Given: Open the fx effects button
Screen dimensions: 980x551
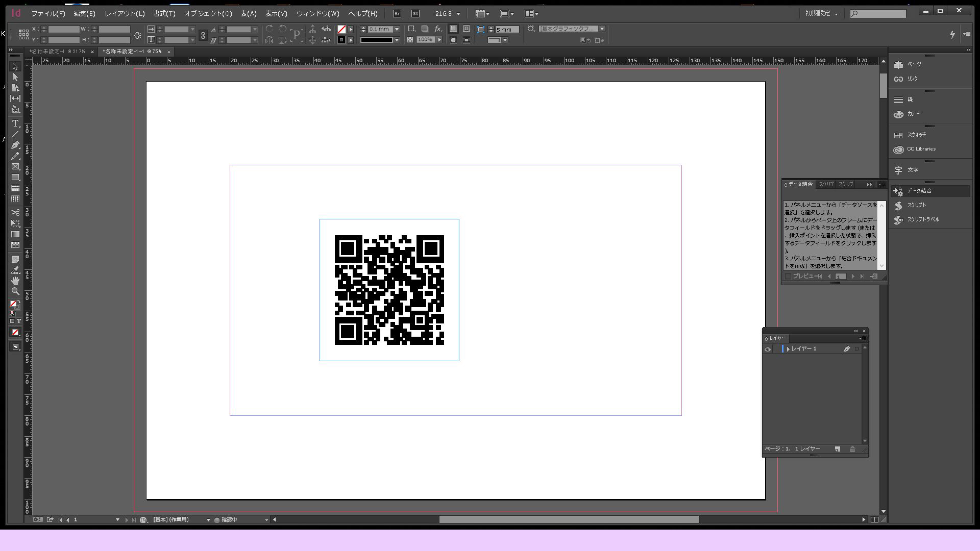Looking at the screenshot, I should (438, 29).
